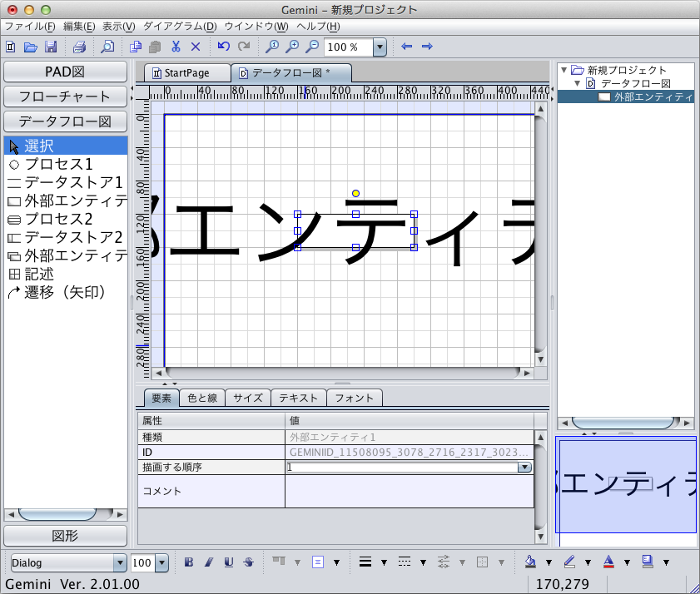Click the canvas vertical scrollbar down arrow
Screen dimensions: 700x594
point(541,359)
